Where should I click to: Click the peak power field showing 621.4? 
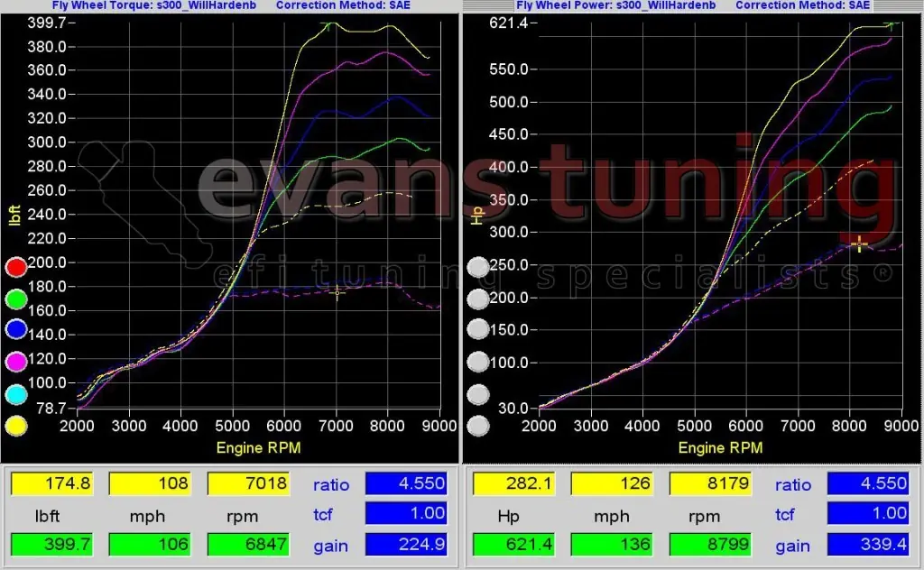pyautogui.click(x=513, y=544)
